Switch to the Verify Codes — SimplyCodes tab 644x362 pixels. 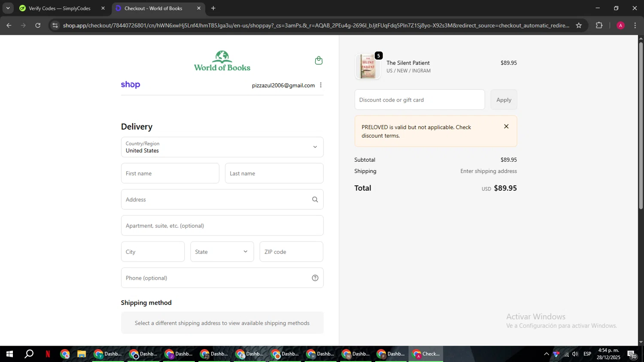tap(60, 8)
